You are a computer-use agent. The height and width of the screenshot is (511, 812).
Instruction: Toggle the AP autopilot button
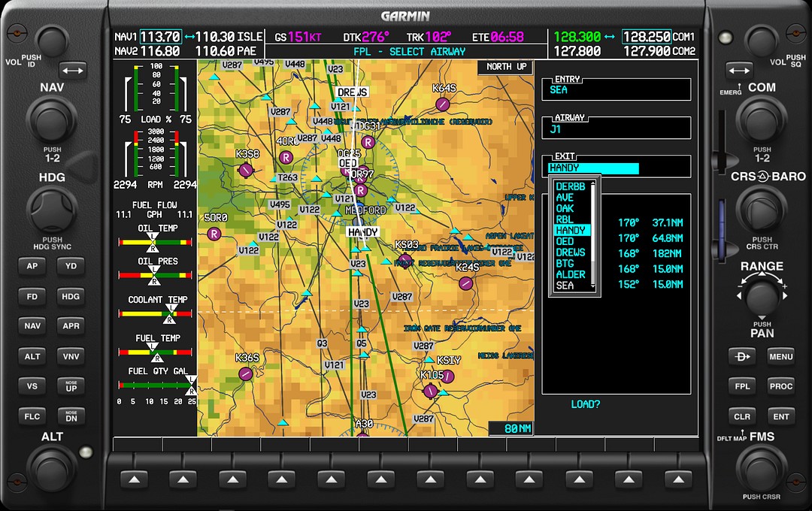(32, 266)
